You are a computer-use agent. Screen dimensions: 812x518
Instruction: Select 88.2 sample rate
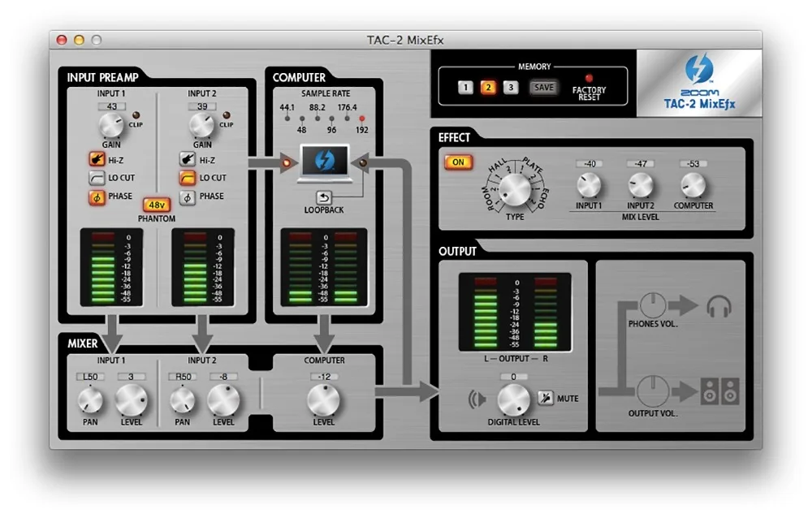coord(317,119)
